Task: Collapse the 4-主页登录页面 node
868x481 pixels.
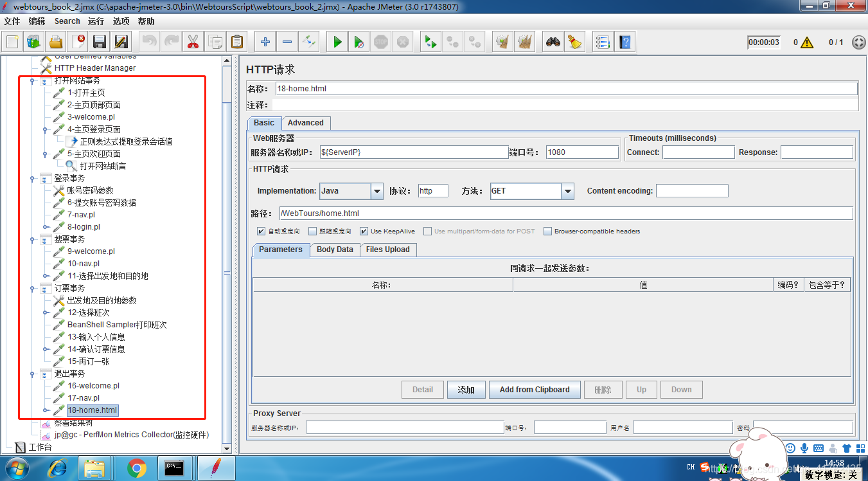Action: [45, 130]
